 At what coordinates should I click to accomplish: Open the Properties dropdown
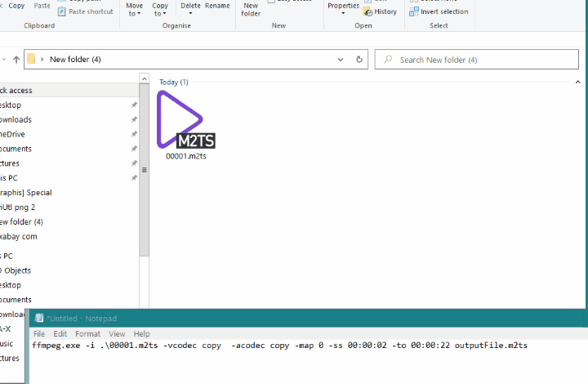click(x=343, y=9)
